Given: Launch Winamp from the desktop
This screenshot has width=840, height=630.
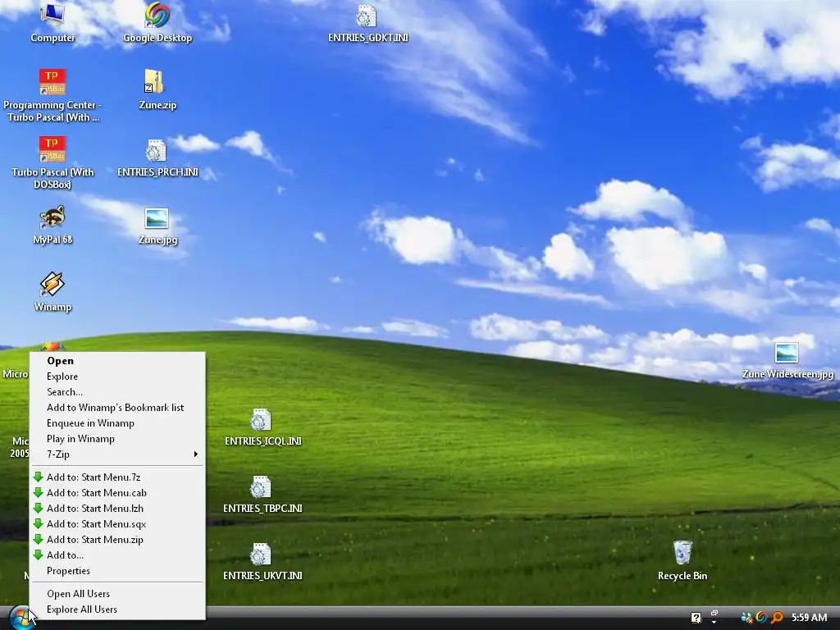Looking at the screenshot, I should point(52,293).
